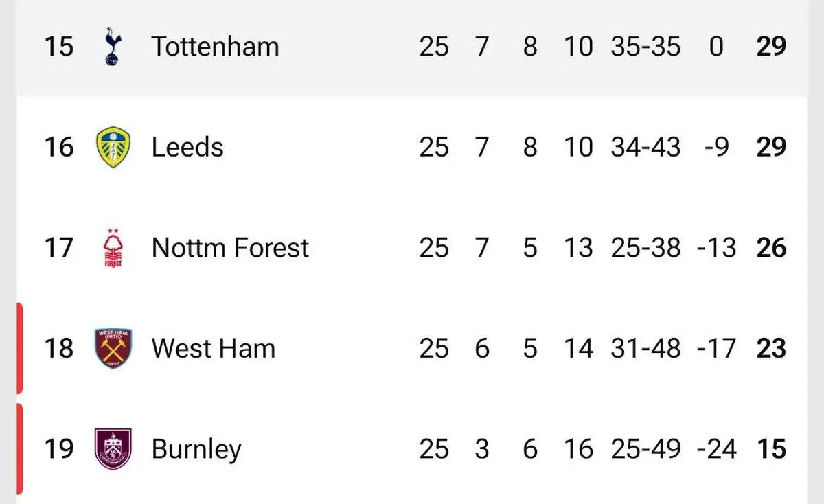Click position number 18 for West Ham
824x504 pixels.
point(59,348)
